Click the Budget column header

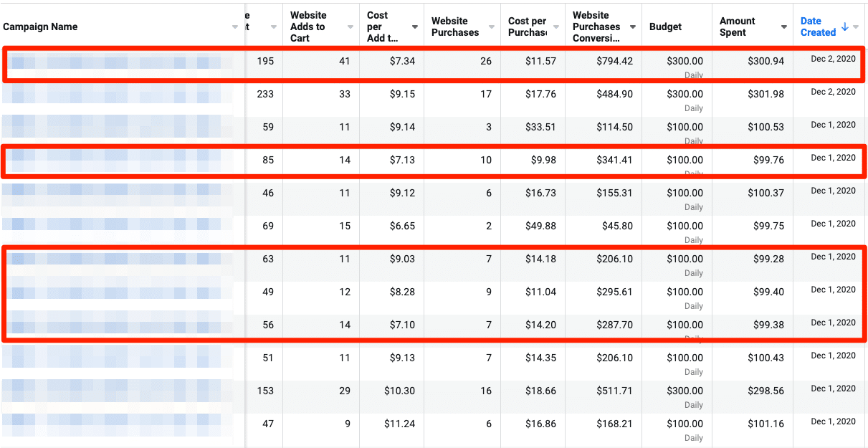(665, 27)
